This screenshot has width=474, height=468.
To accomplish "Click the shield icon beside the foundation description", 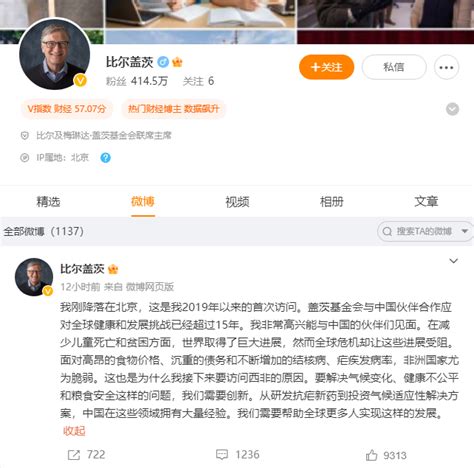I will point(25,136).
